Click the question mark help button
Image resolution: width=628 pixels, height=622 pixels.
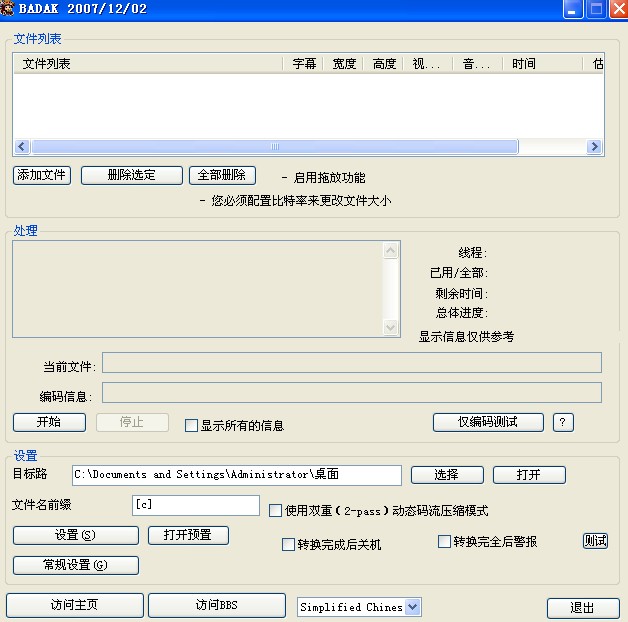tap(563, 422)
